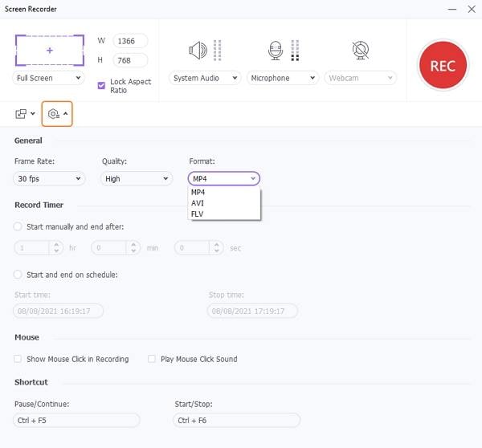Choose FLV from the format list
Viewport: 482px width, 448px height.
click(198, 214)
